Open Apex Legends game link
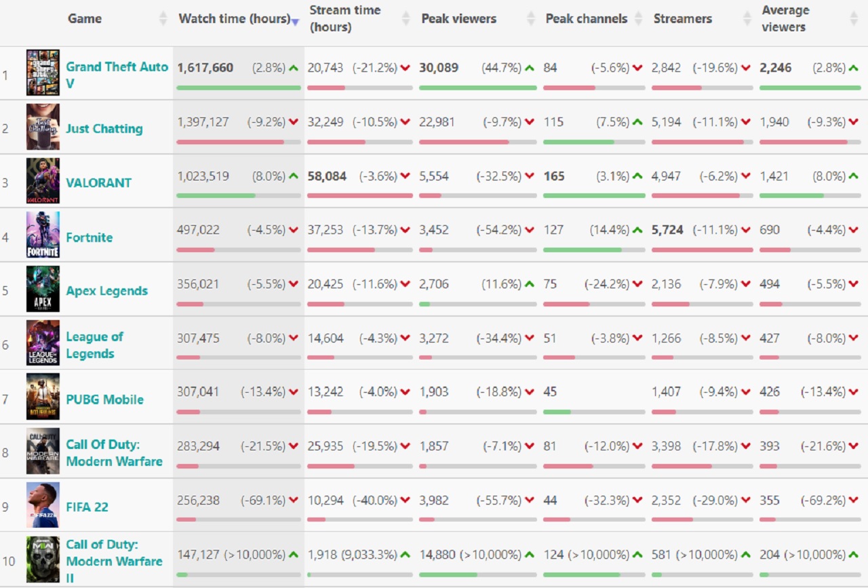This screenshot has height=588, width=868. click(x=106, y=291)
